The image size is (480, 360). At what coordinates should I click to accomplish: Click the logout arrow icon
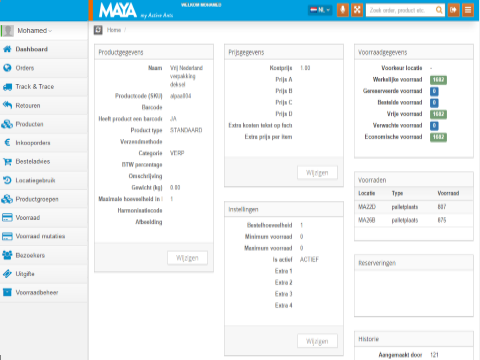(454, 10)
